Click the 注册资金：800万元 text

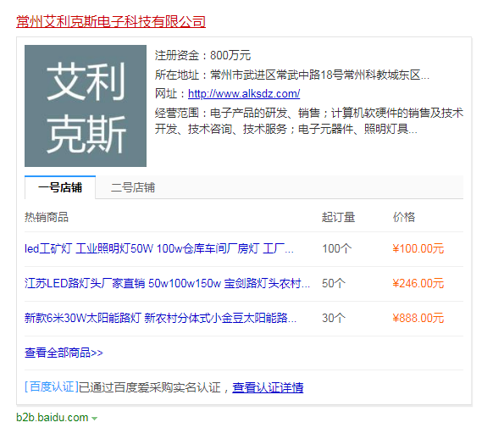[202, 55]
